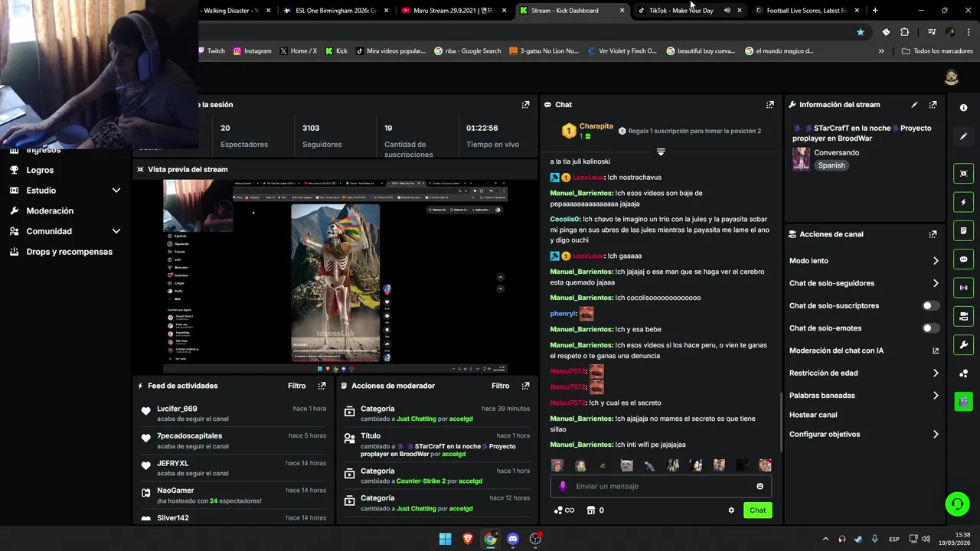This screenshot has height=551, width=980.
Task: Open Moderación del chat con IA link
Action: tap(864, 350)
